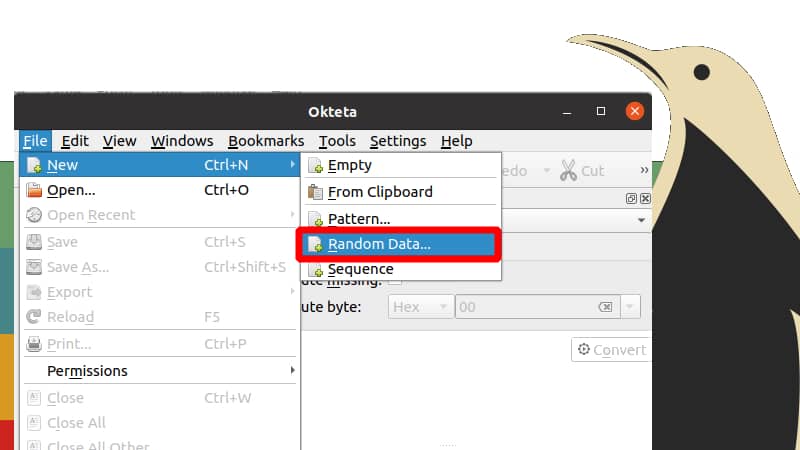Click the Cut scissors toolbar icon

coord(568,170)
